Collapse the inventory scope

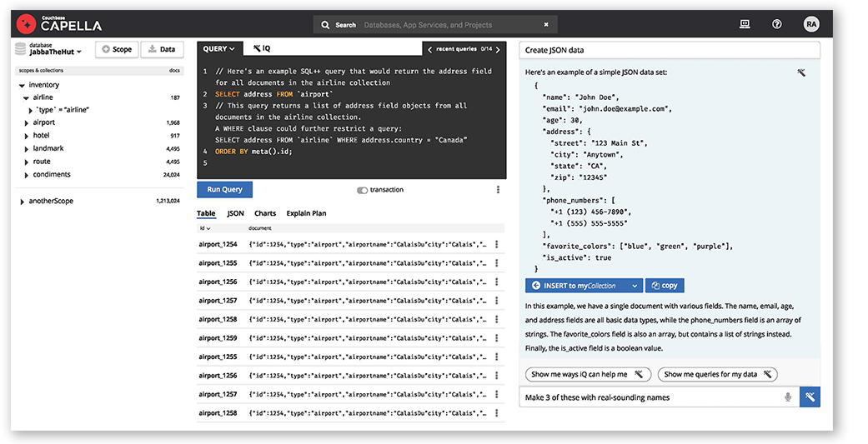coord(22,85)
